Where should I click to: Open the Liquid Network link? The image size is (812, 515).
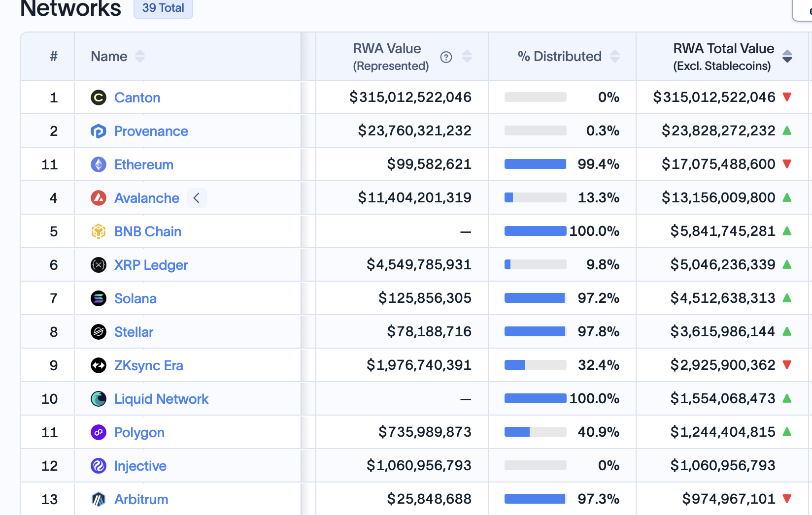161,399
